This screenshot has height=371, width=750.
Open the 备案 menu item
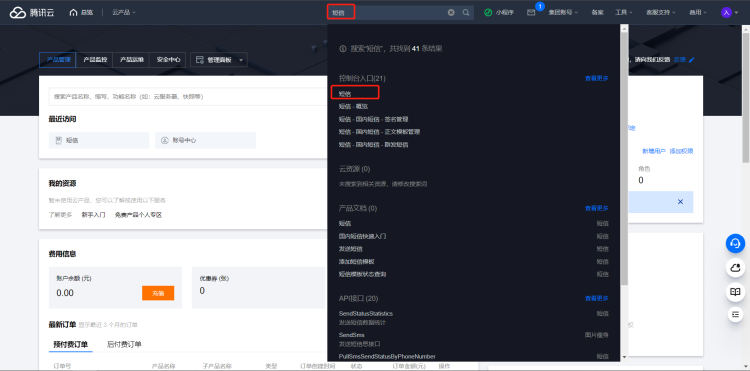click(x=597, y=12)
